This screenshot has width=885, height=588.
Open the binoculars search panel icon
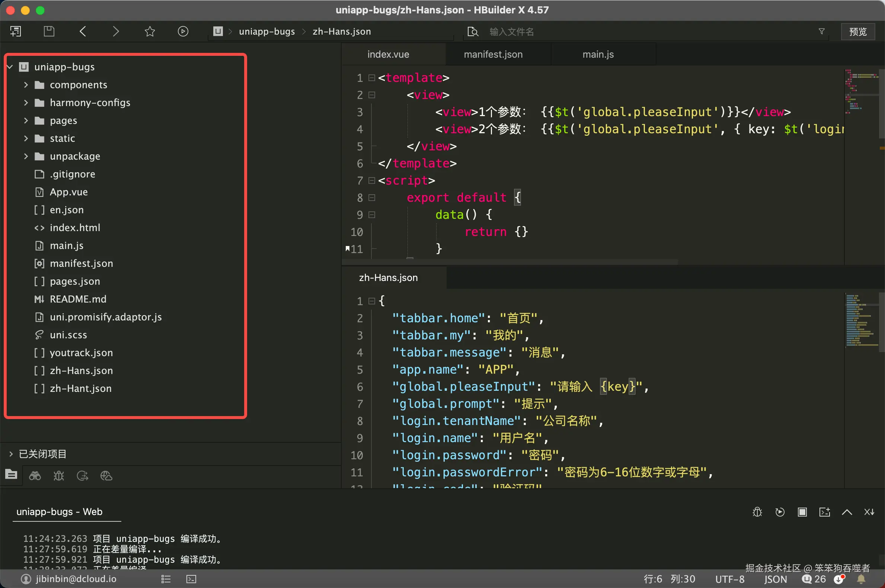(x=35, y=476)
